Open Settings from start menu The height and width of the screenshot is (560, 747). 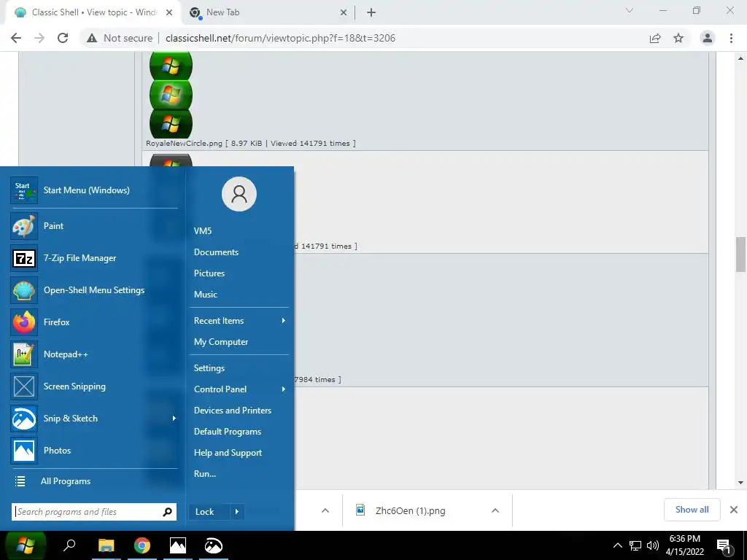tap(209, 368)
